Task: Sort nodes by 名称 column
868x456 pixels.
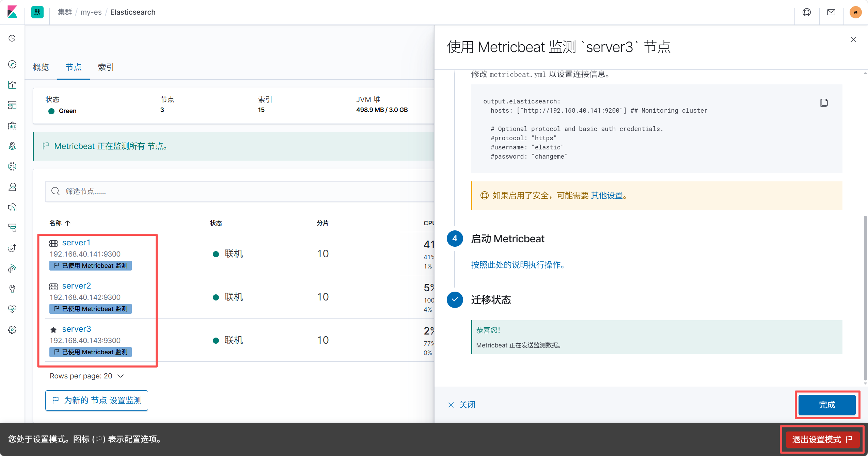Action: pos(60,223)
